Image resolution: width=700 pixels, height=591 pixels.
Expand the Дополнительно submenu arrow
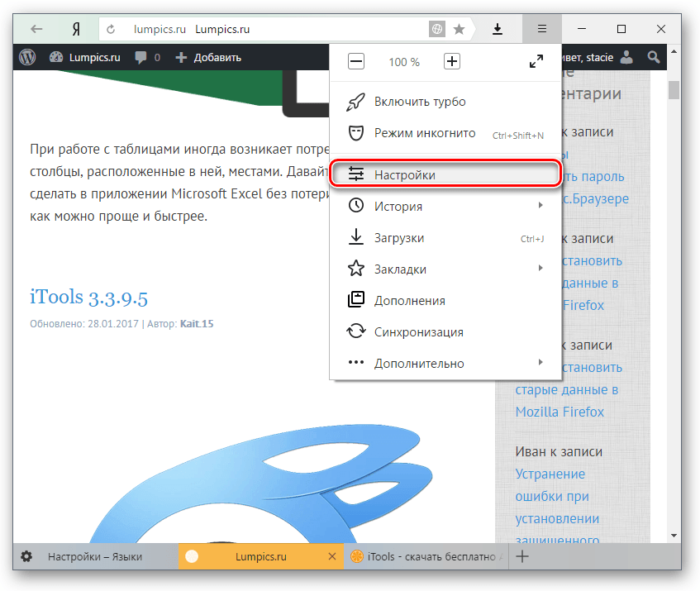click(x=540, y=362)
